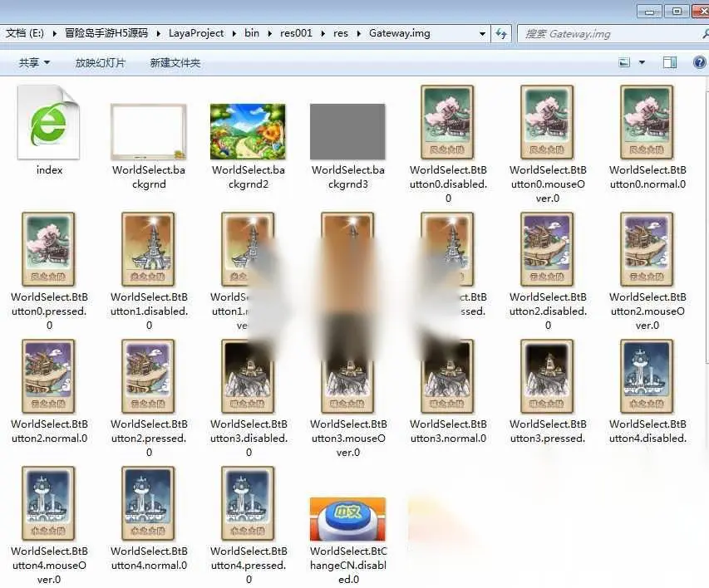Expand the view options dropdown arrow
The width and height of the screenshot is (709, 588).
pos(642,62)
